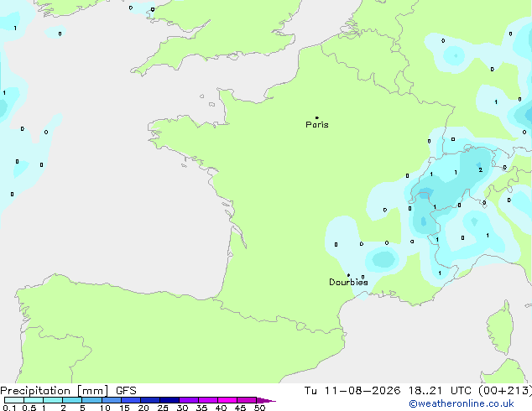Click the forecast date Tu 11-08-2026 text
The height and width of the screenshot is (411, 532).
(352, 391)
